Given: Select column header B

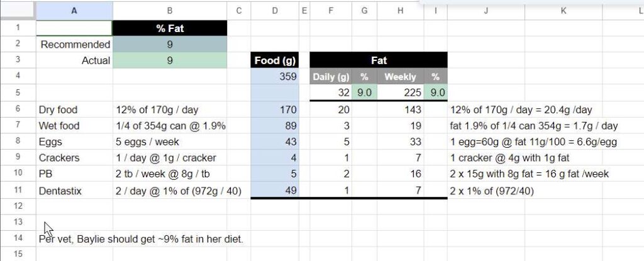Looking at the screenshot, I should click(169, 10).
